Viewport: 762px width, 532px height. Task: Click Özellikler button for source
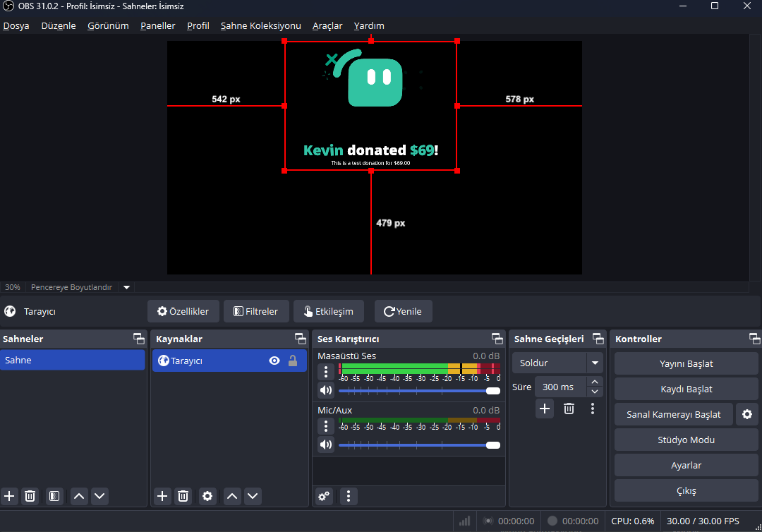point(183,311)
